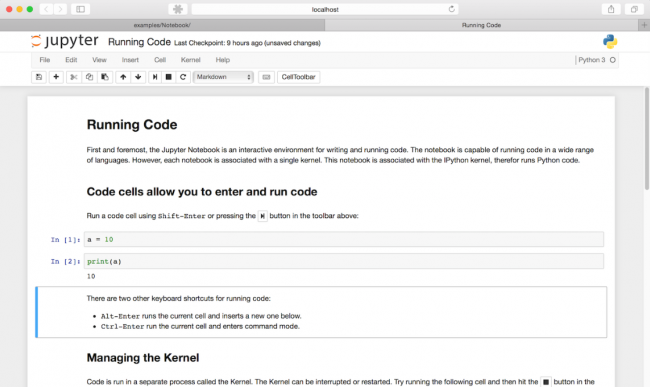Select the In [1]: prompt

tap(65, 240)
